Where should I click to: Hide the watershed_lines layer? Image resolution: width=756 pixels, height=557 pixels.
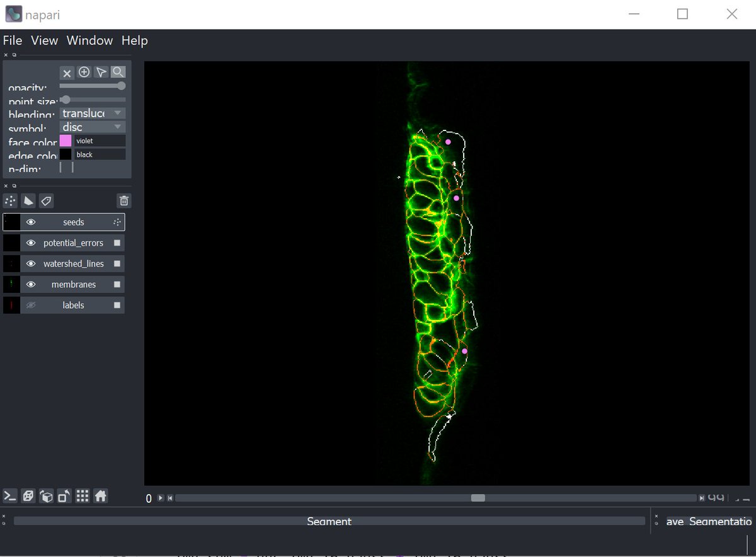31,263
